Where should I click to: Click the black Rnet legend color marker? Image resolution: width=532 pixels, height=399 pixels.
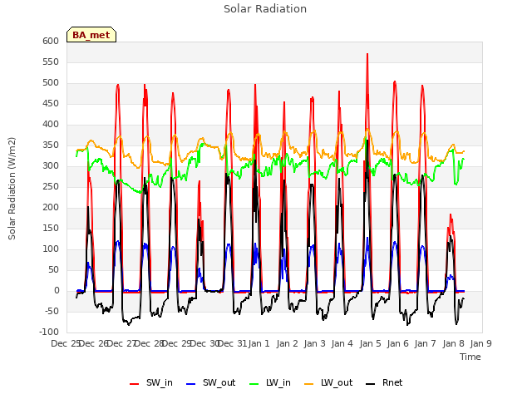tap(371, 384)
